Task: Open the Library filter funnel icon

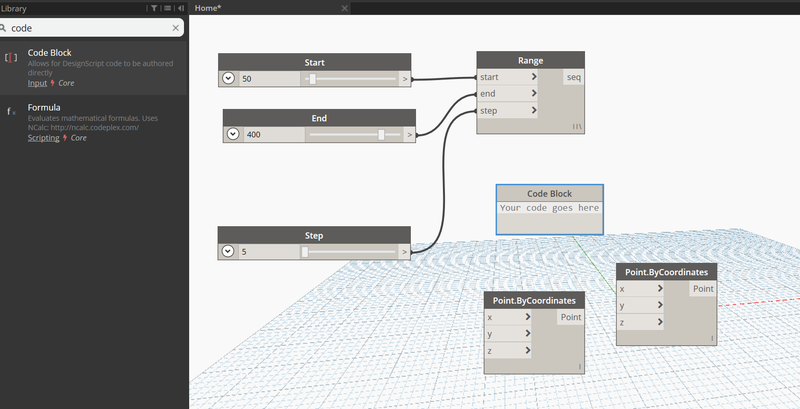Action: 154,8
